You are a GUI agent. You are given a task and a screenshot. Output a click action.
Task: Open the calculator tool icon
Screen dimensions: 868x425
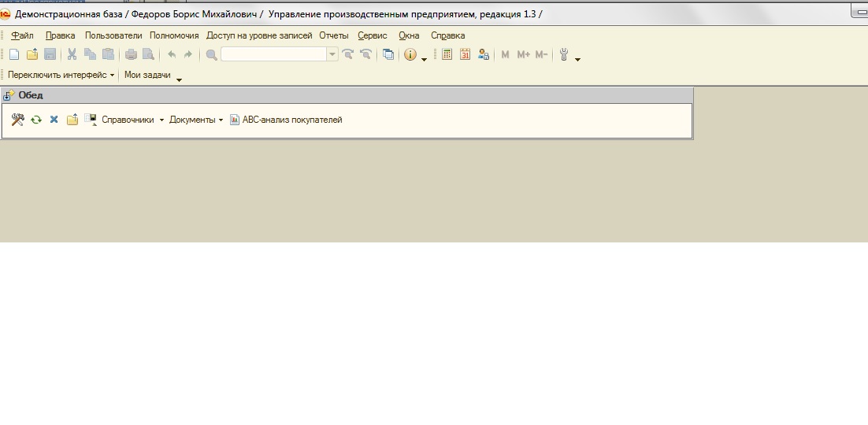click(447, 54)
